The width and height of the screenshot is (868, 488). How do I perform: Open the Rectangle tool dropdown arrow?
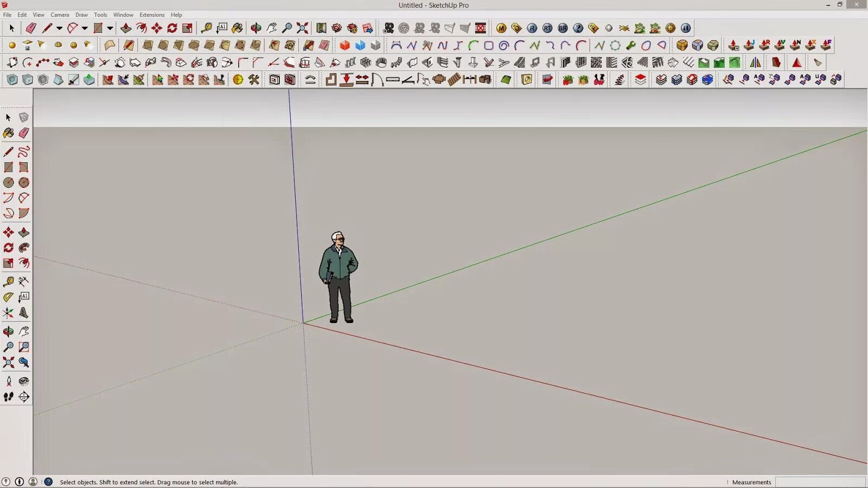tap(110, 28)
